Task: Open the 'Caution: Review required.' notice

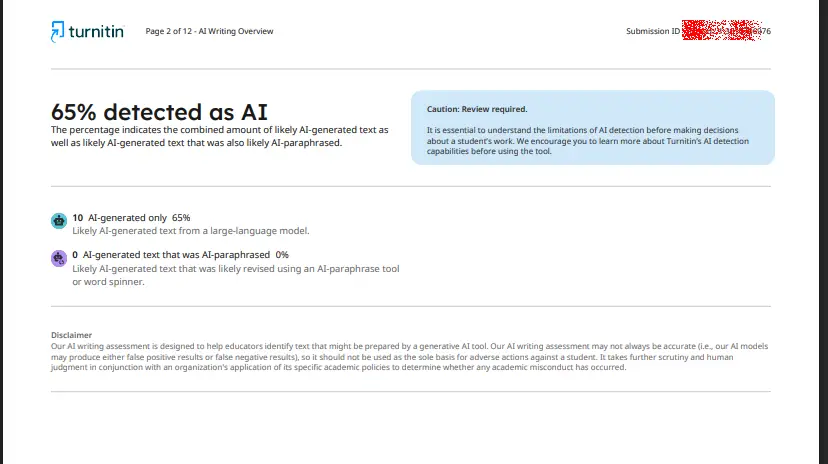Action: point(477,109)
